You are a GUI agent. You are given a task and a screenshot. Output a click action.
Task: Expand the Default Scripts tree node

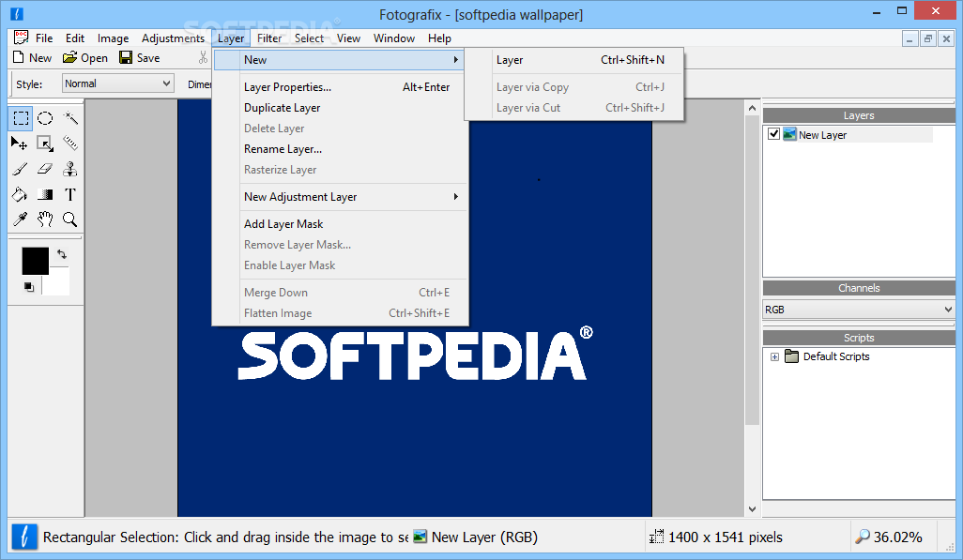pos(774,356)
